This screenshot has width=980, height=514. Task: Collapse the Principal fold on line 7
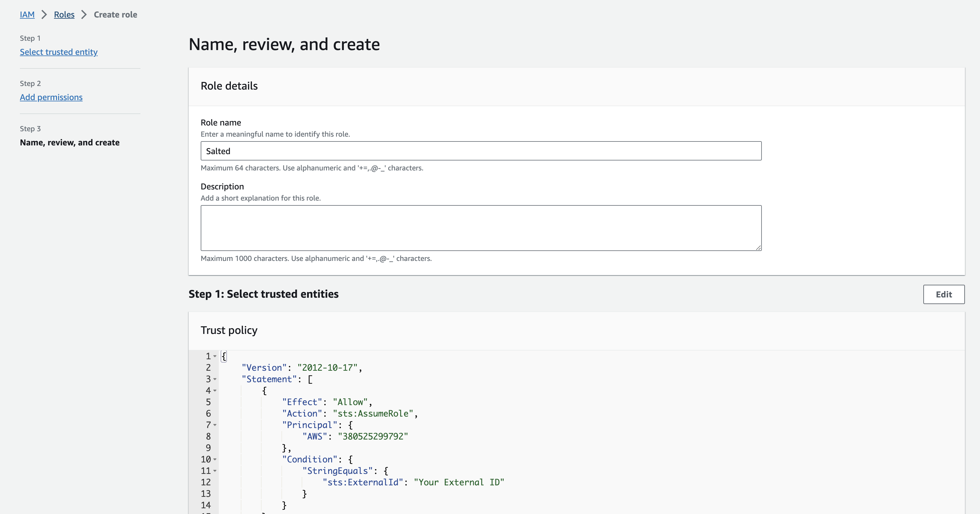point(215,425)
